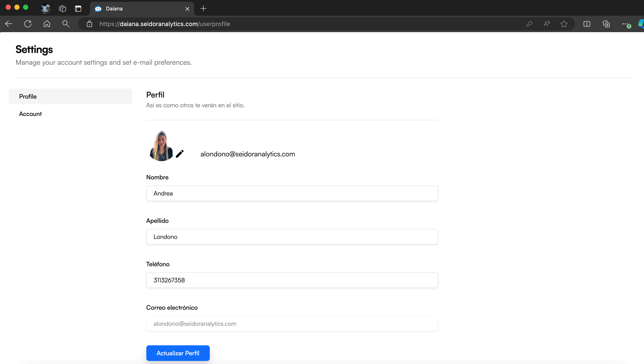The width and height of the screenshot is (644, 364).
Task: Click the browser back arrow
Action: pyautogui.click(x=9, y=24)
